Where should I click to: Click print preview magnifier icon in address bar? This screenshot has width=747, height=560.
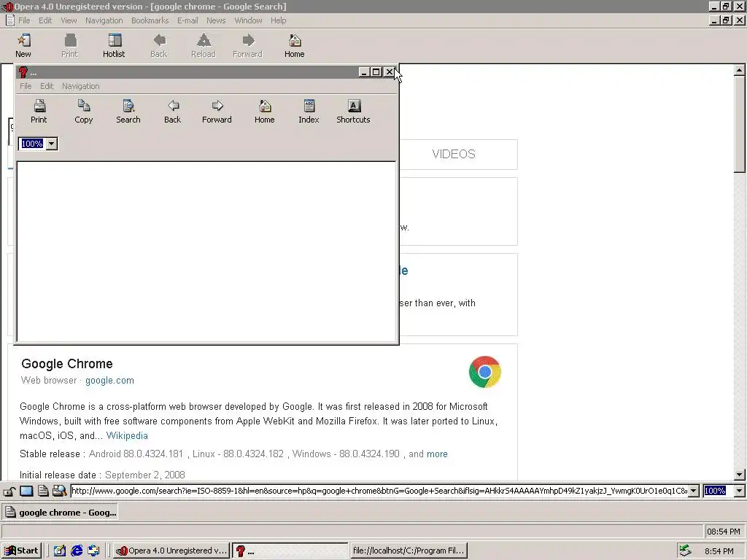[59, 491]
